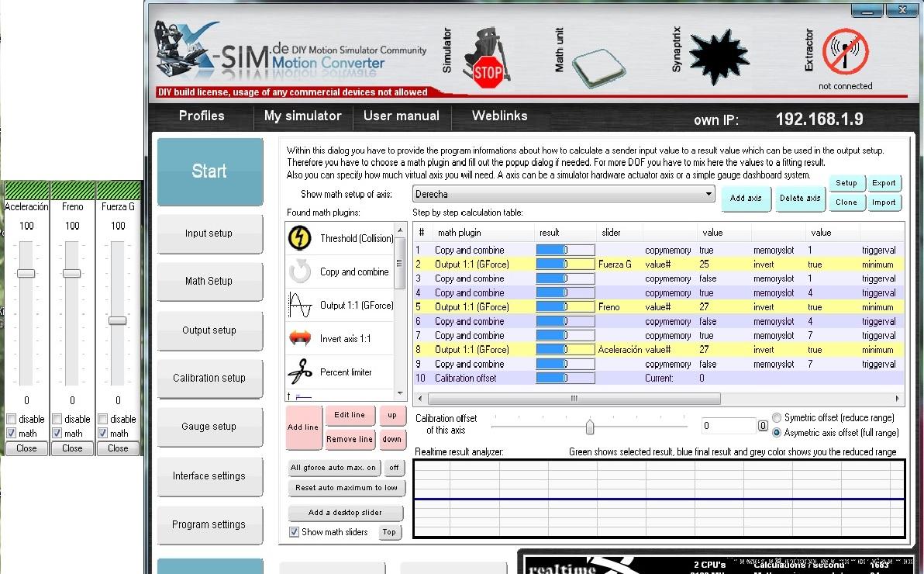Uncheck the math checkbox under the Freno slider
This screenshot has height=574, width=924.
tap(57, 434)
